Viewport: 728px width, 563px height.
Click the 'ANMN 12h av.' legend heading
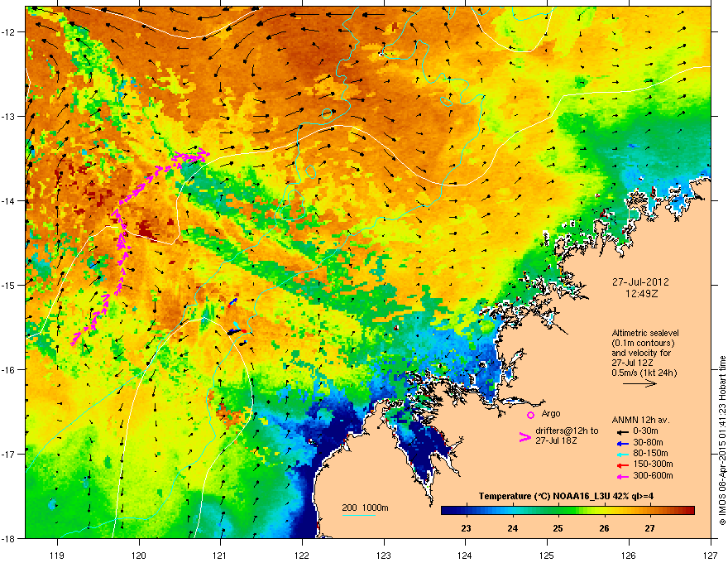(x=640, y=420)
